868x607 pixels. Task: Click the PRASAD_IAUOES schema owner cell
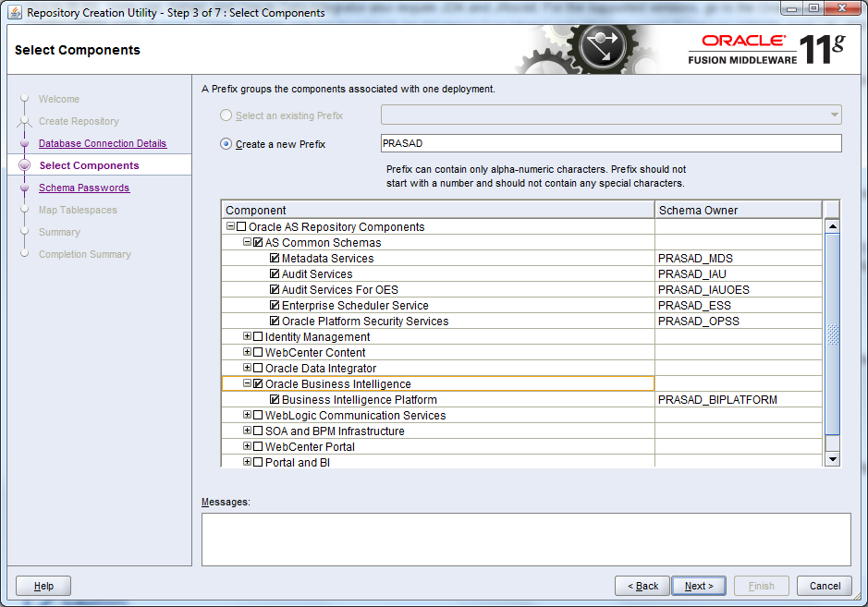click(x=738, y=289)
